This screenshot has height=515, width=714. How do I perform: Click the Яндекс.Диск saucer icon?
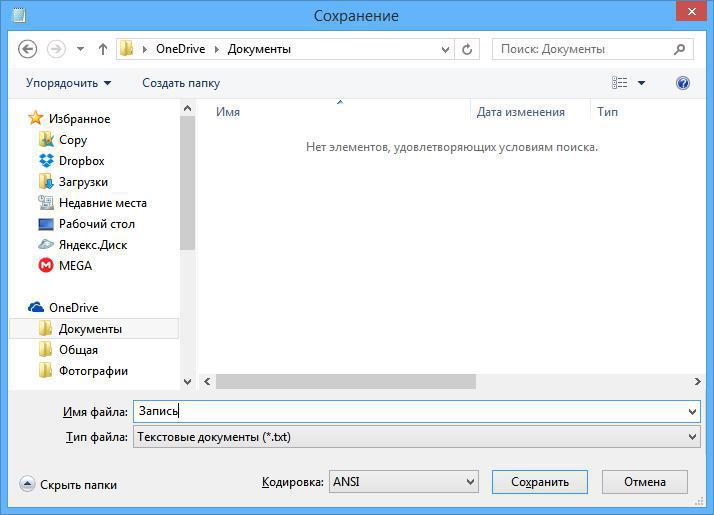46,245
